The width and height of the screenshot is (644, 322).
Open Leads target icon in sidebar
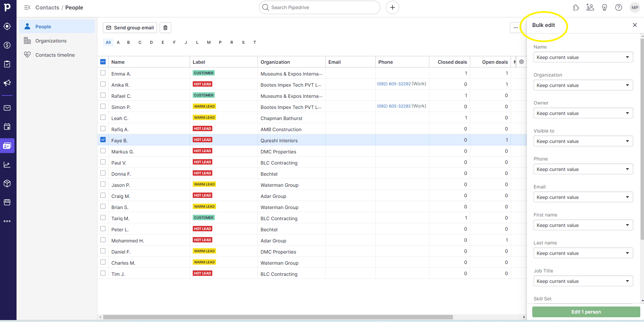pyautogui.click(x=7, y=26)
